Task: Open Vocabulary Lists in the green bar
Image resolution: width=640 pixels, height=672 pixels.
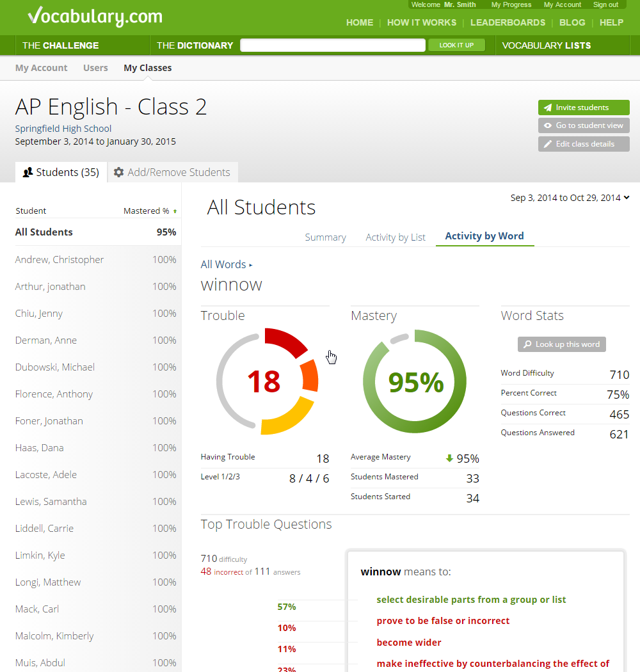Action: click(546, 45)
